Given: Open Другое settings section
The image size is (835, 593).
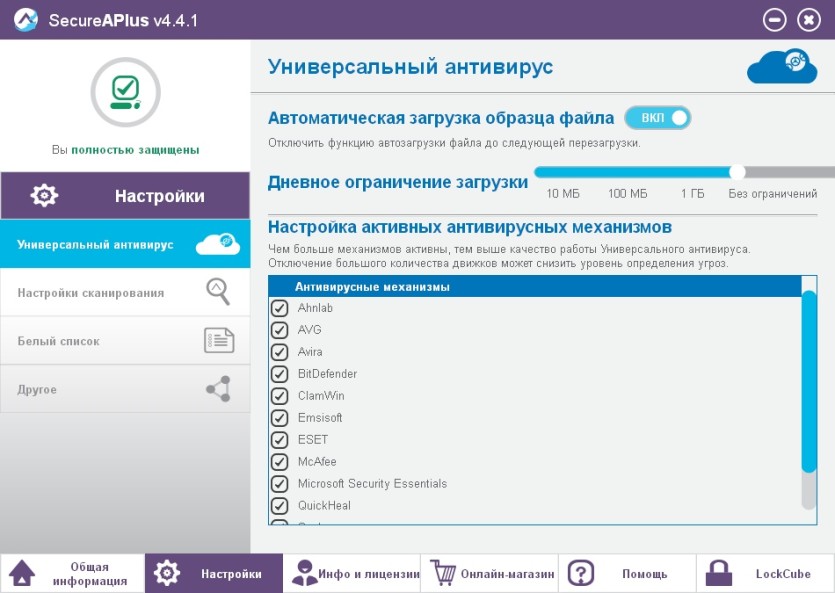Looking at the screenshot, I should click(x=125, y=389).
